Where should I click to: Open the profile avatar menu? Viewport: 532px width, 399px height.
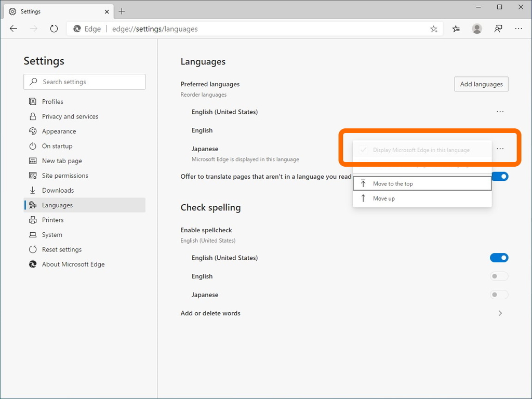(477, 29)
